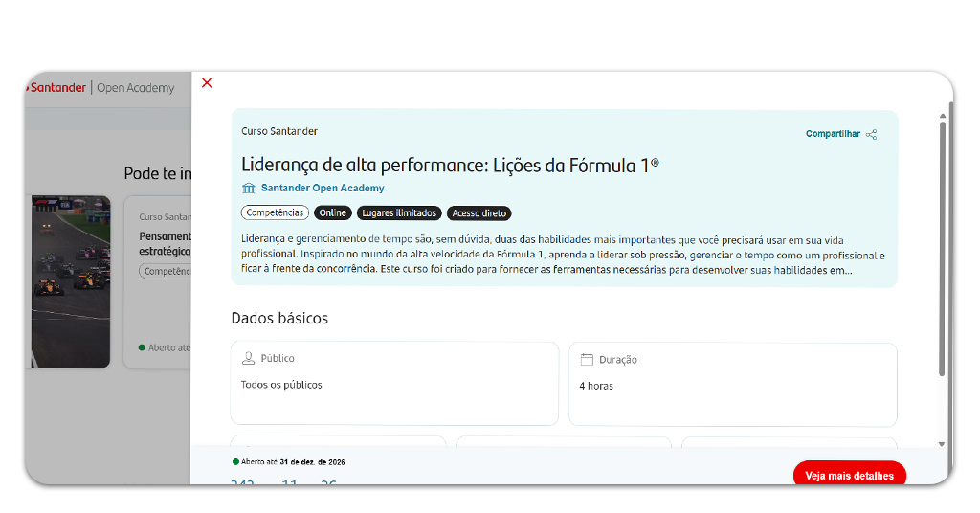Screen dimensions: 980x513
Task: Select the Competências tag
Action: coord(275,212)
